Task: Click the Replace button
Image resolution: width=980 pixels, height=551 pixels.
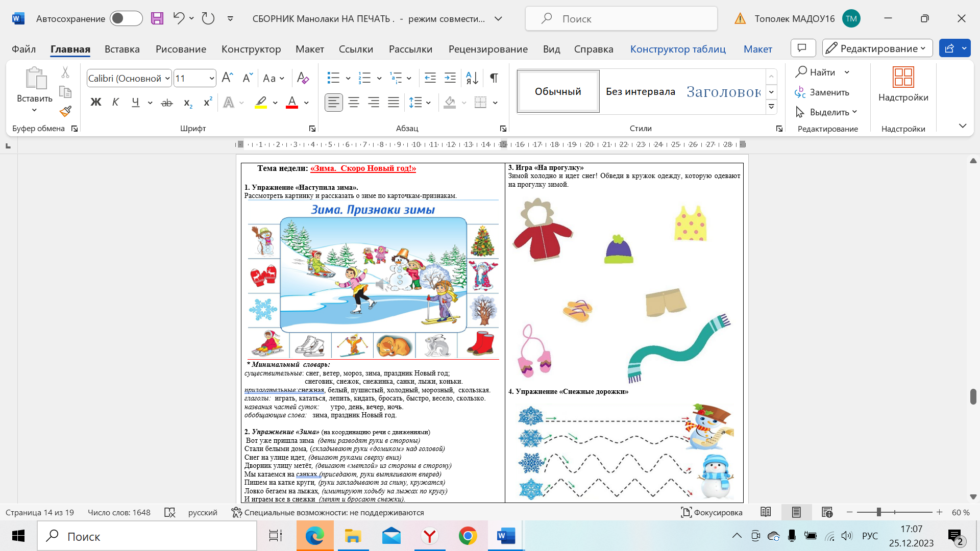Action: click(822, 92)
